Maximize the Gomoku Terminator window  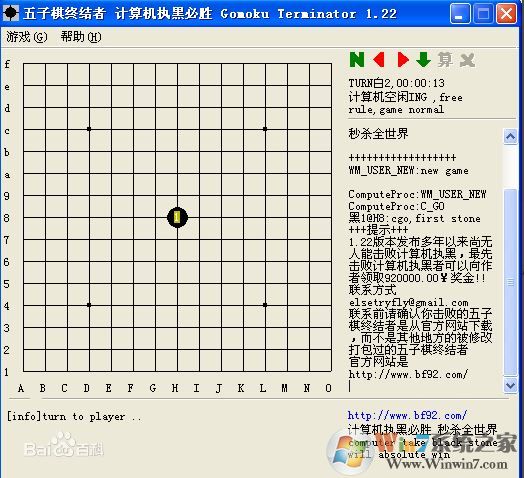click(483, 14)
